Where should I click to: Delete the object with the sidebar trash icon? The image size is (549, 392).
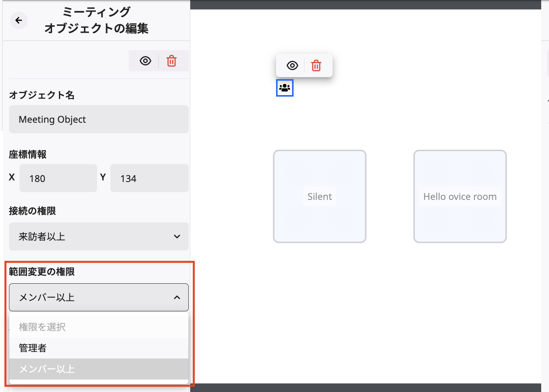click(172, 61)
